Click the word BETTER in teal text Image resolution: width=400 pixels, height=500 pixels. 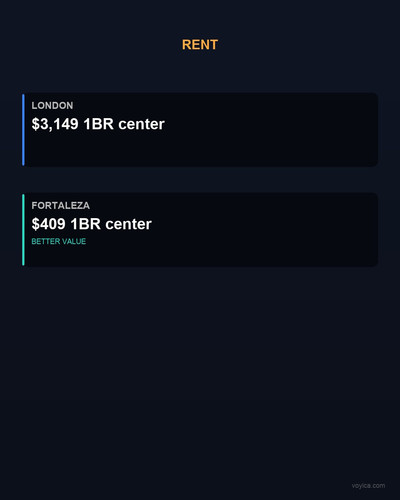point(46,241)
